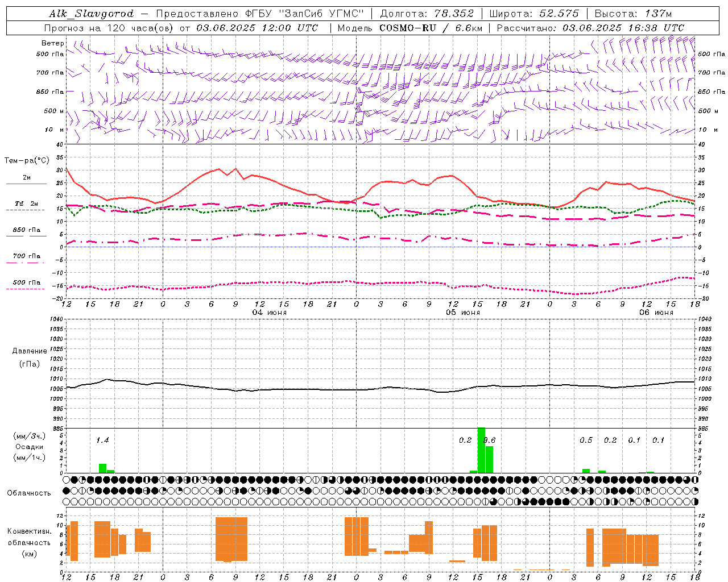Screen dimensions: 728x582
Task: Click the forecast text Прогноз на 120 часа(ов)
Action: tap(109, 27)
